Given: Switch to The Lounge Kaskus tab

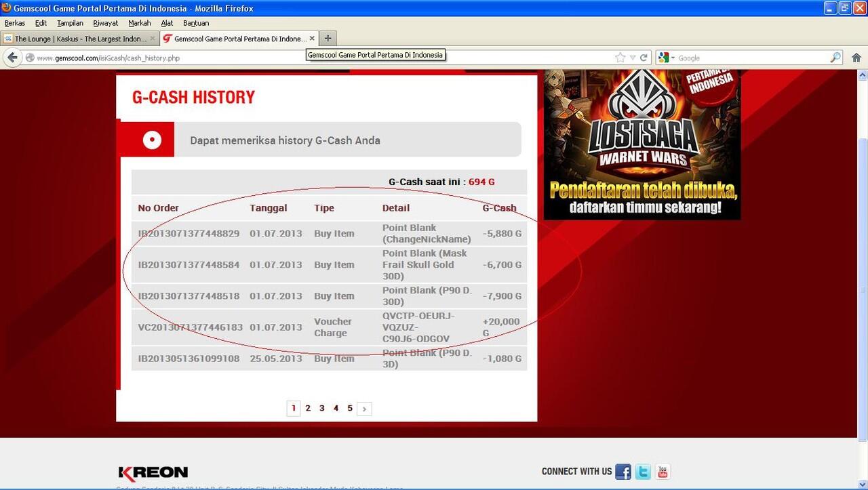Looking at the screenshot, I should 80,39.
